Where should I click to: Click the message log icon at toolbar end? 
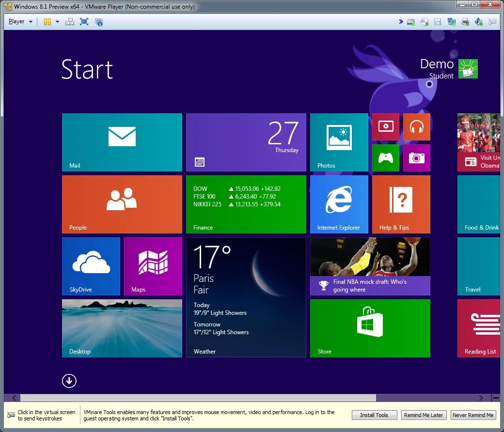[492, 22]
